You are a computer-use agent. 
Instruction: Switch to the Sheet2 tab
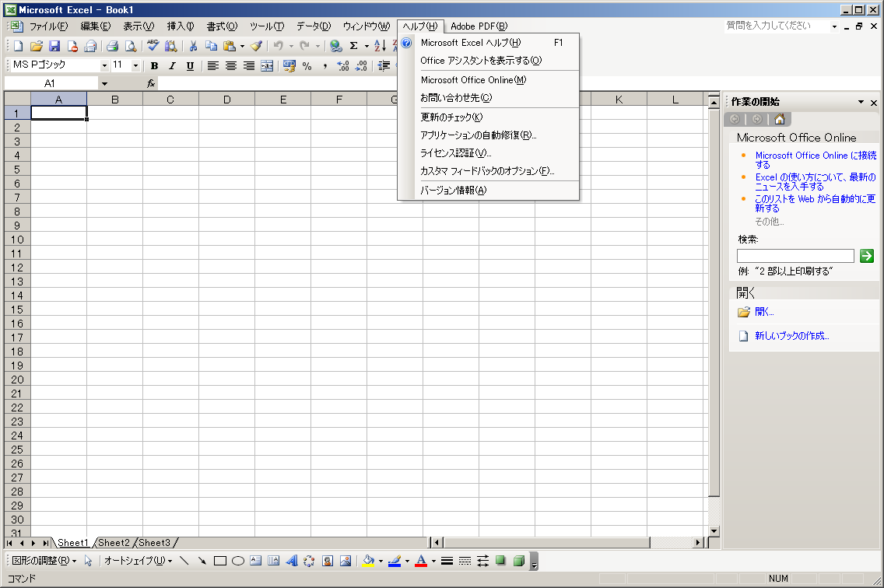[114, 543]
